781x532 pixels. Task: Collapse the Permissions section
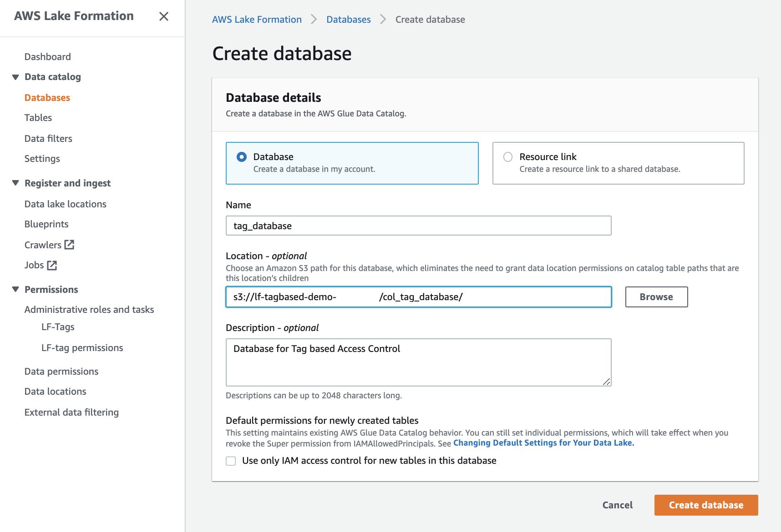point(15,289)
